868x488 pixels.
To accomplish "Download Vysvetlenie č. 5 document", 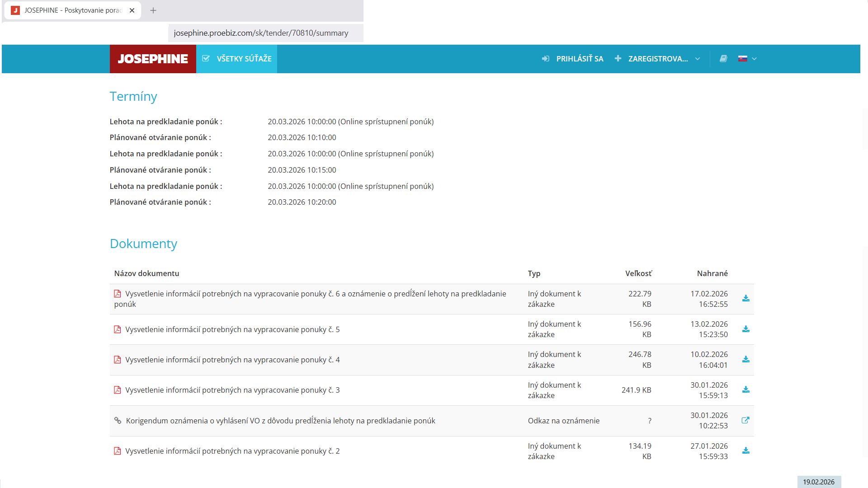I will click(745, 329).
